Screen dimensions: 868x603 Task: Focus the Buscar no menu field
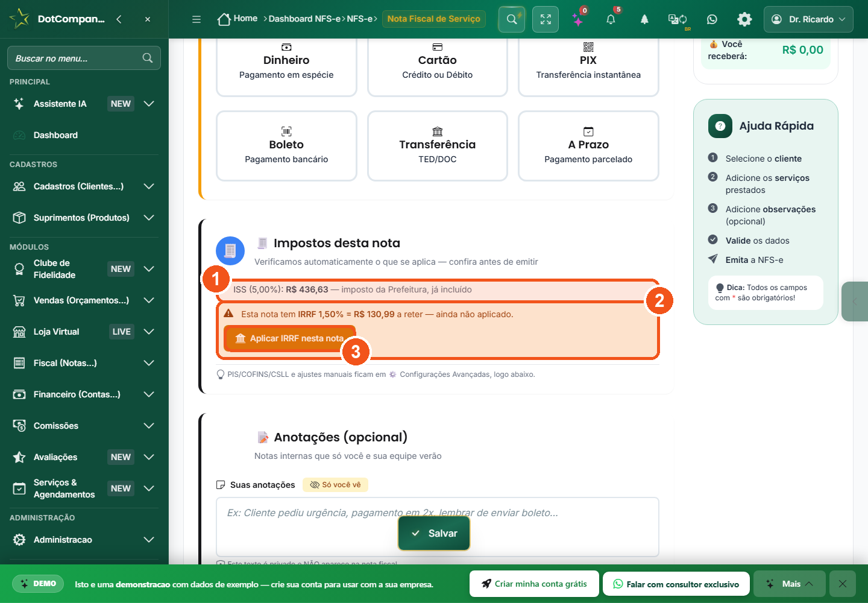(x=84, y=58)
